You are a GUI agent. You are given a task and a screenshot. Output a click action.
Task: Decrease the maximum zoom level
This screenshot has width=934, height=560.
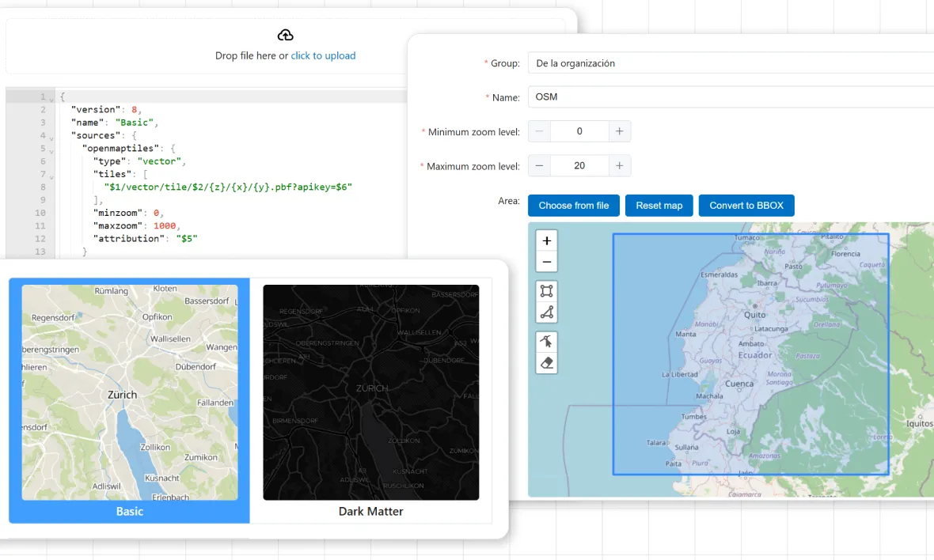[x=539, y=166]
